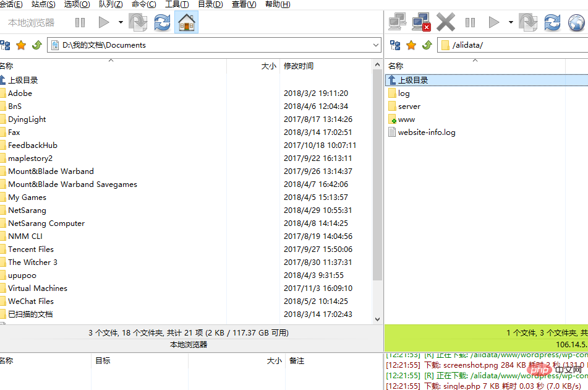Open dropdown arrow beside remote play button
The image size is (588, 390).
[x=511, y=22]
